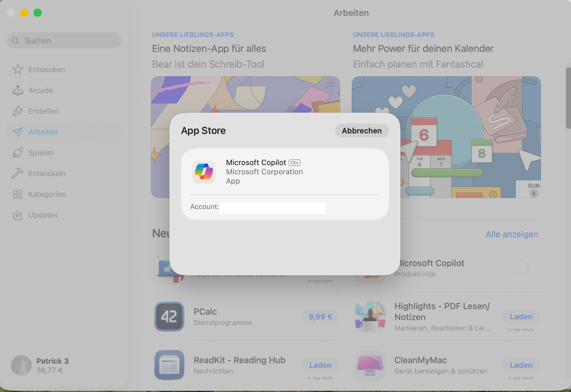Click the Entdecken star icon

pos(18,70)
